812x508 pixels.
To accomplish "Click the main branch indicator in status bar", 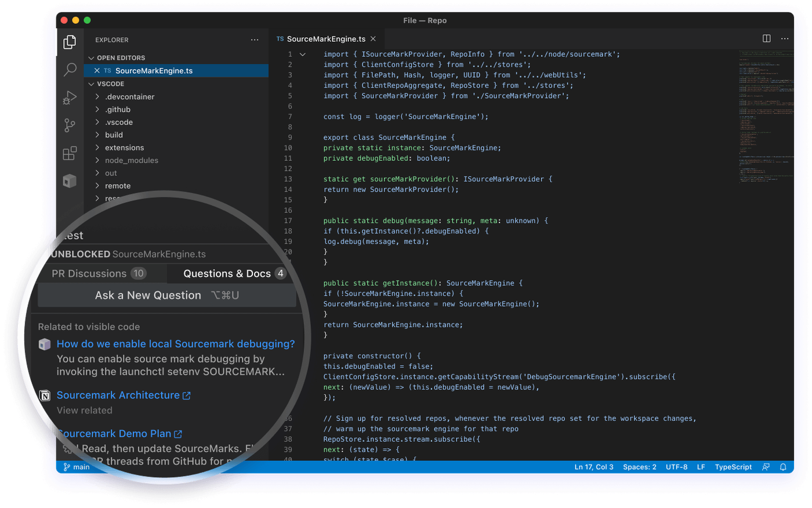I will 77,467.
